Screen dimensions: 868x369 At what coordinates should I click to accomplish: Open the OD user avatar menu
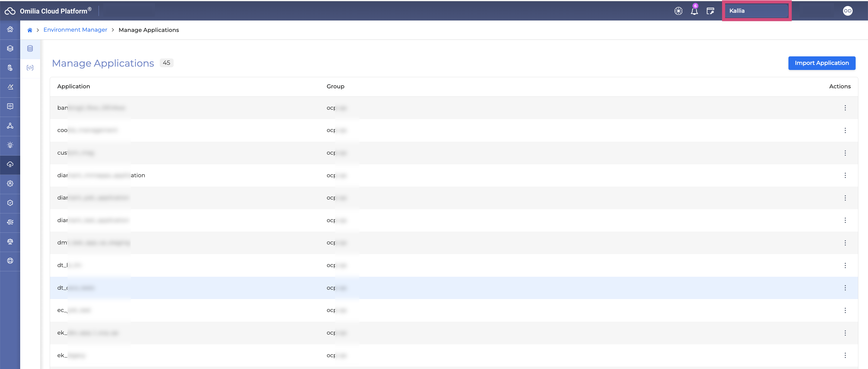click(848, 11)
